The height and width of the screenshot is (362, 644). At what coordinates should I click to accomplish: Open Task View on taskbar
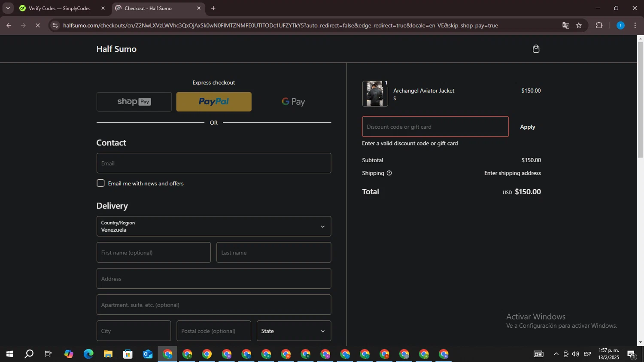point(49,354)
